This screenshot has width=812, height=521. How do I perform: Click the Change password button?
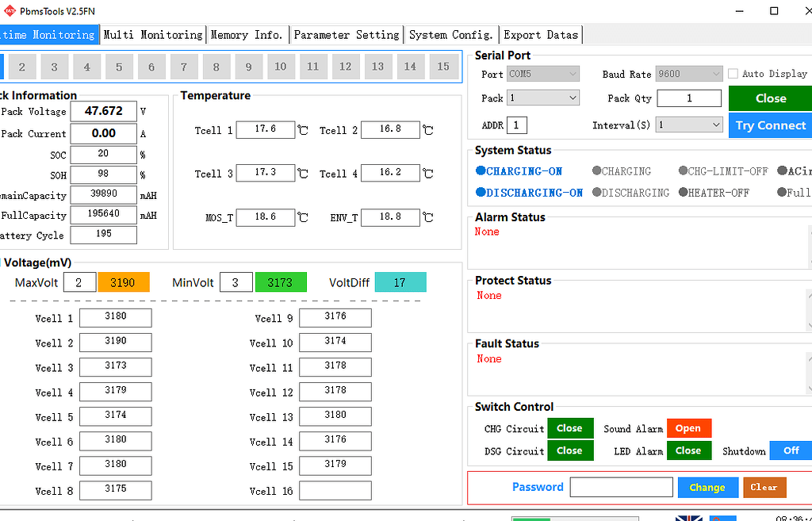(x=707, y=488)
